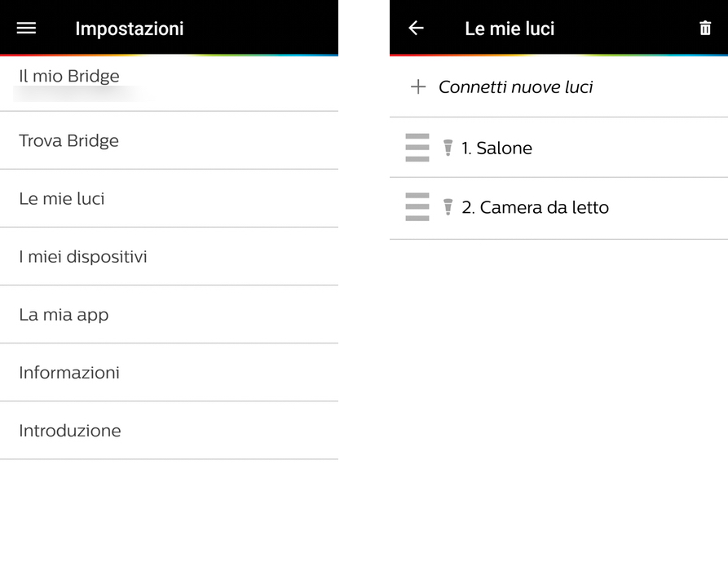Tap the back arrow in Le mie luci

click(416, 29)
